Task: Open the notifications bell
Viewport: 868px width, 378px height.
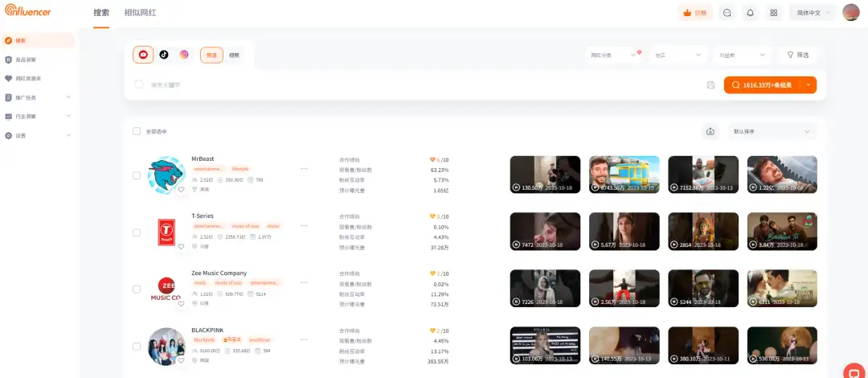Action: pyautogui.click(x=751, y=13)
